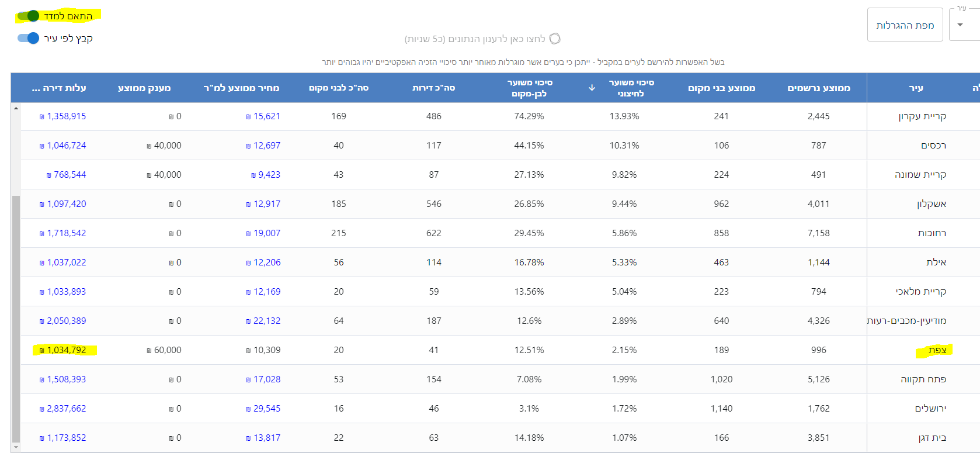Image resolution: width=980 pixels, height=456 pixels.
Task: Sort by the עיר column header
Action: [916, 88]
